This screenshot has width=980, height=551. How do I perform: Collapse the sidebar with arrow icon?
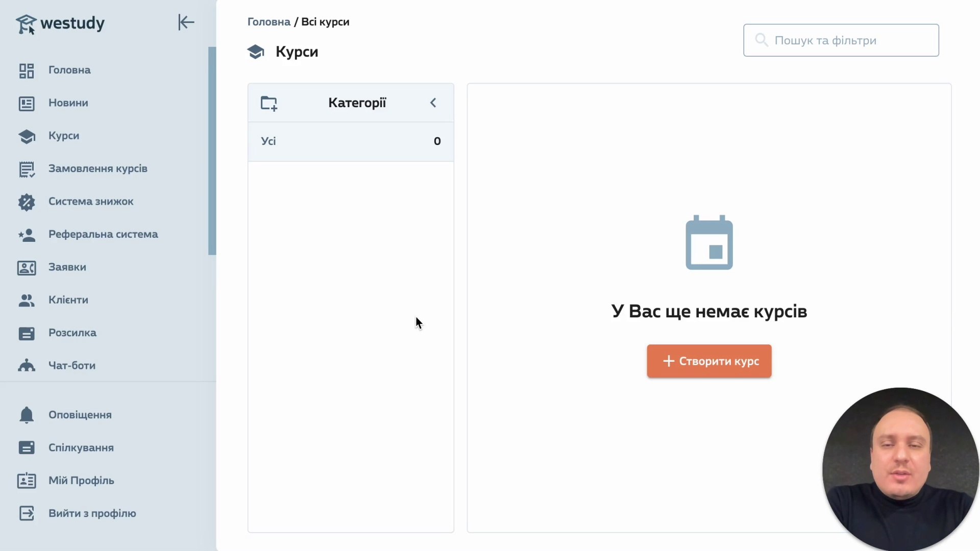pyautogui.click(x=186, y=22)
